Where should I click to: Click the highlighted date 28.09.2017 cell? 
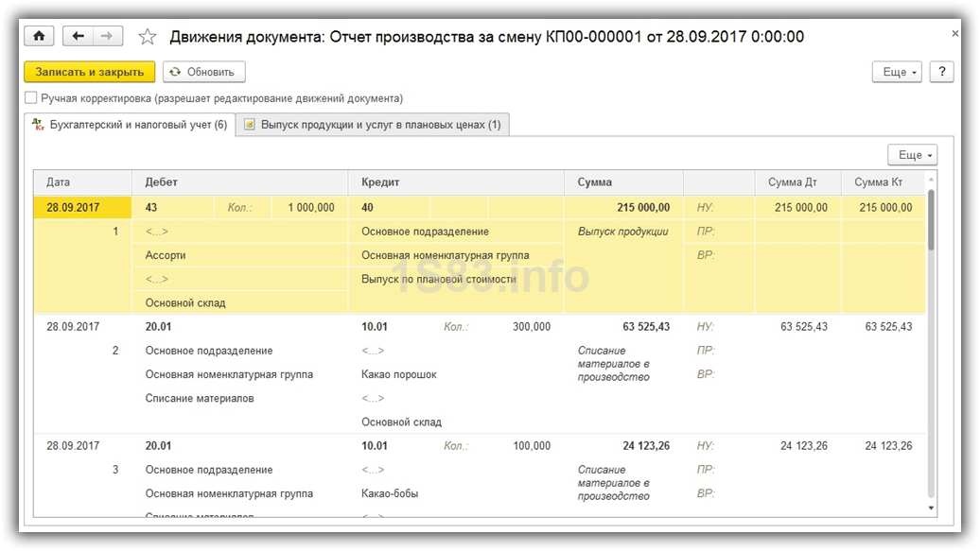coord(82,207)
